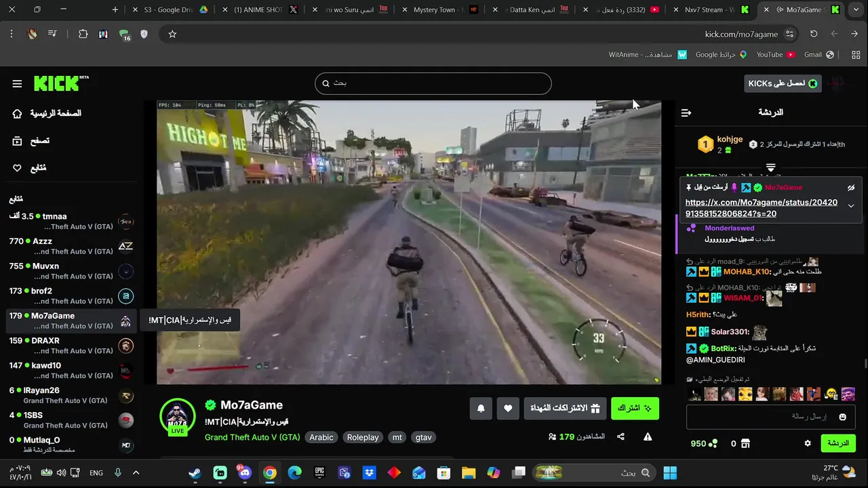The image size is (868, 488).
Task: Select the Arabic tag
Action: 321,437
